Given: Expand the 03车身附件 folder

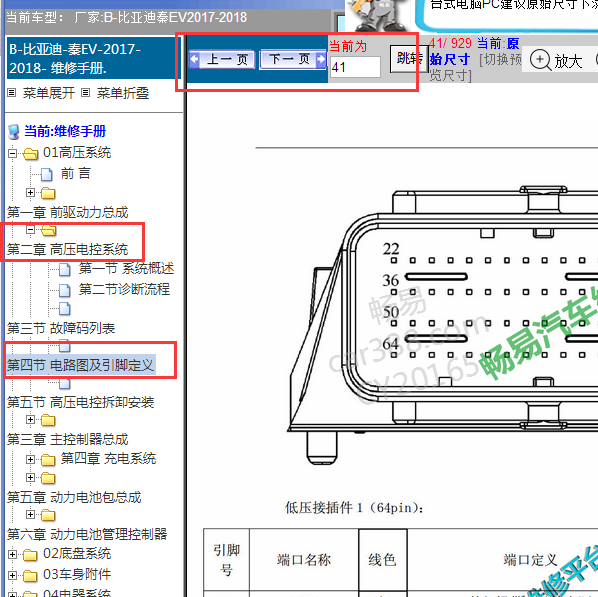Looking at the screenshot, I should (x=12, y=575).
